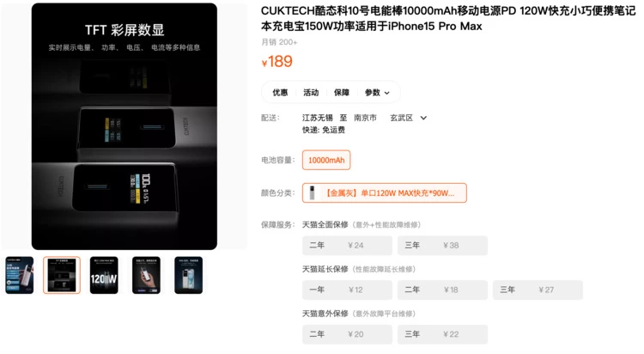Open first product overview thumbnail
Image resolution: width=644 pixels, height=354 pixels.
click(x=19, y=275)
